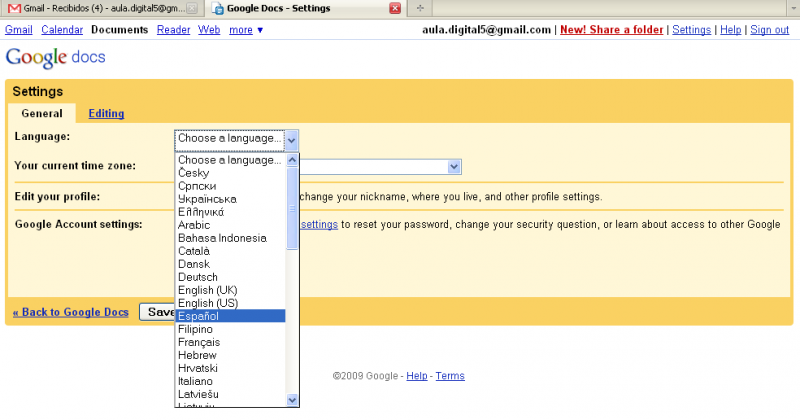Close the Google Docs - Settings browser tab

395,8
